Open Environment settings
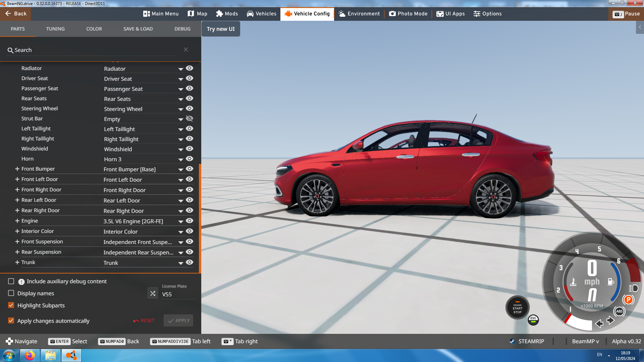 pyautogui.click(x=359, y=14)
